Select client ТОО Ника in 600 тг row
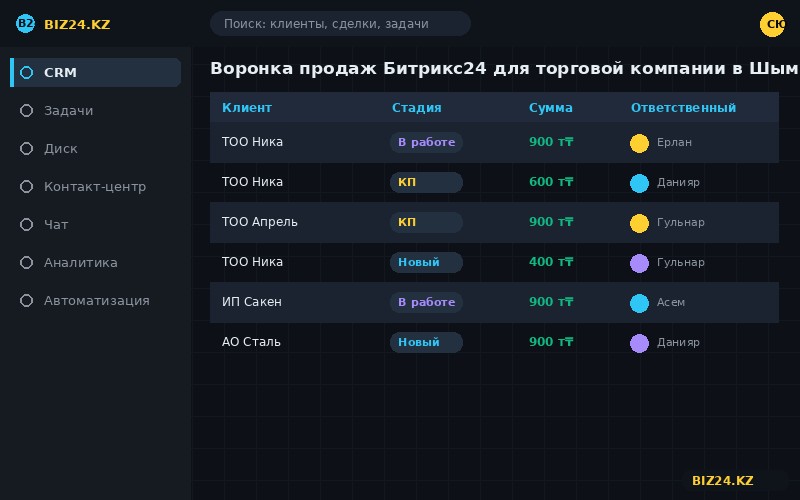Image resolution: width=800 pixels, height=500 pixels. [x=252, y=182]
